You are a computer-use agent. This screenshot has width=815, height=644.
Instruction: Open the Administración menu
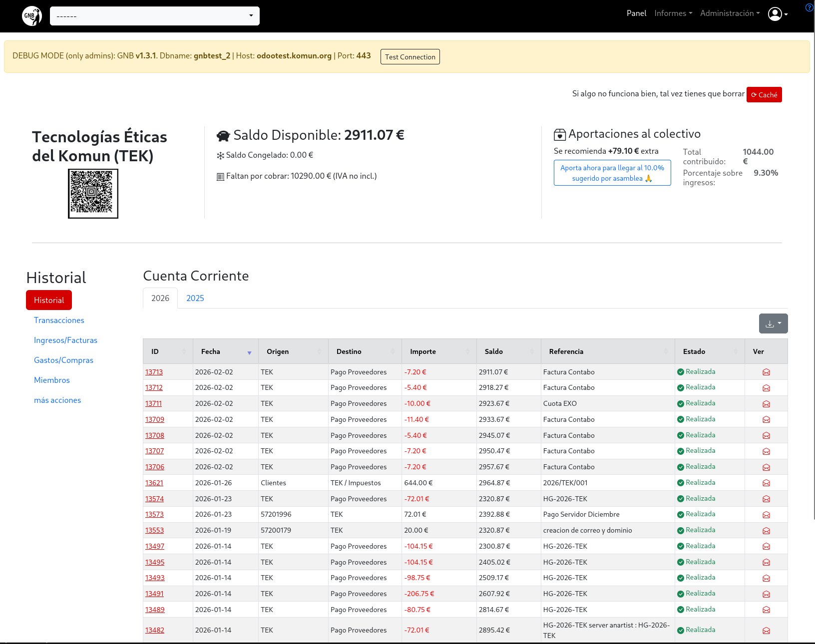point(729,13)
